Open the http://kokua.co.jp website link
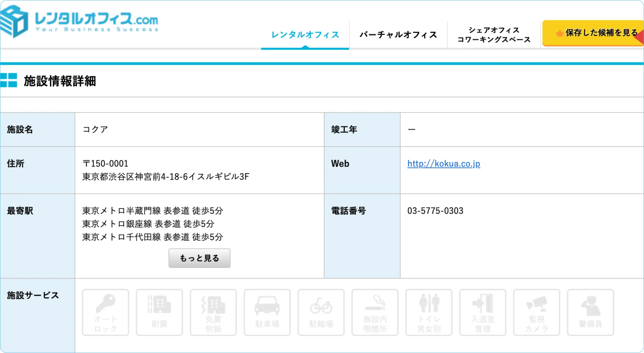This screenshot has width=644, height=353. (x=444, y=164)
